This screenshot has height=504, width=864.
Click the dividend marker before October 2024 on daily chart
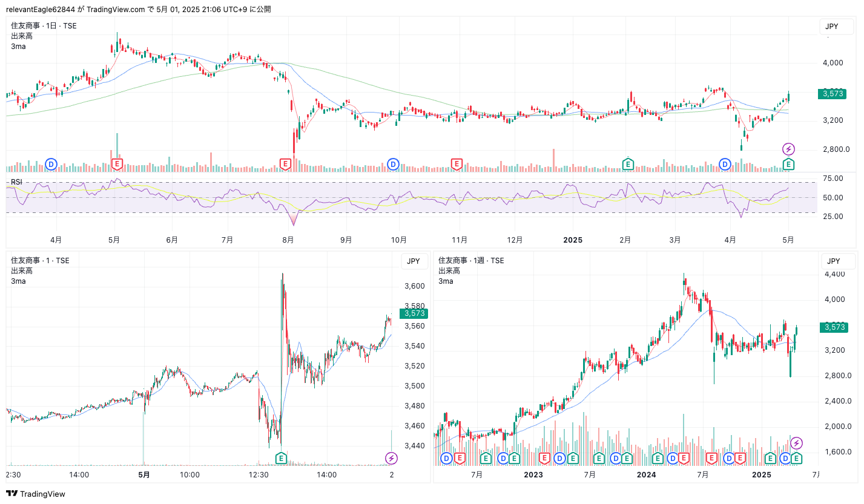pos(393,164)
